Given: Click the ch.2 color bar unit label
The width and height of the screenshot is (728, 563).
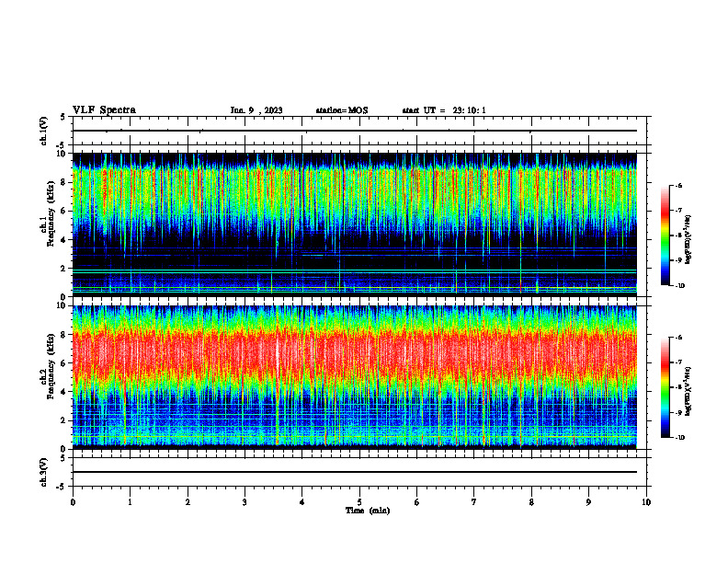Looking at the screenshot, I should 688,392.
